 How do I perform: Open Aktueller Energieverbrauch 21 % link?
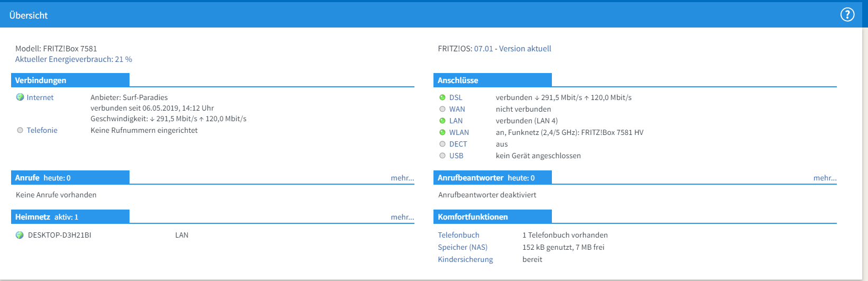click(73, 59)
